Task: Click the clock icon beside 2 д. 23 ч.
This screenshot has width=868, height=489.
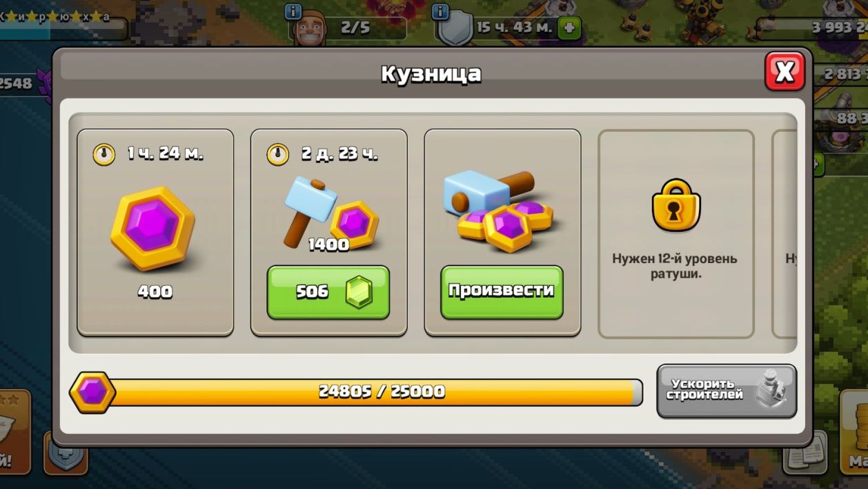Action: [277, 154]
